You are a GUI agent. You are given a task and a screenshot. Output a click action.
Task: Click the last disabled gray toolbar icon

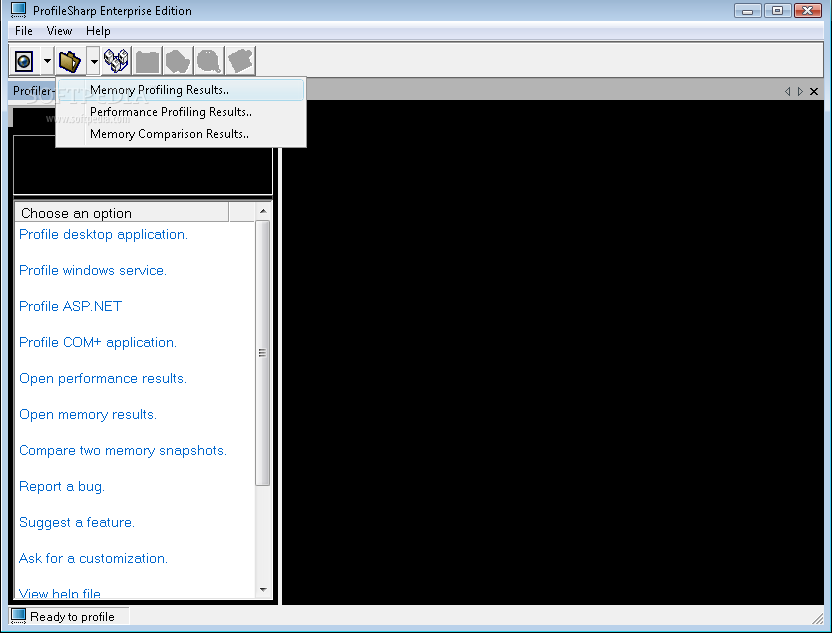pos(240,61)
